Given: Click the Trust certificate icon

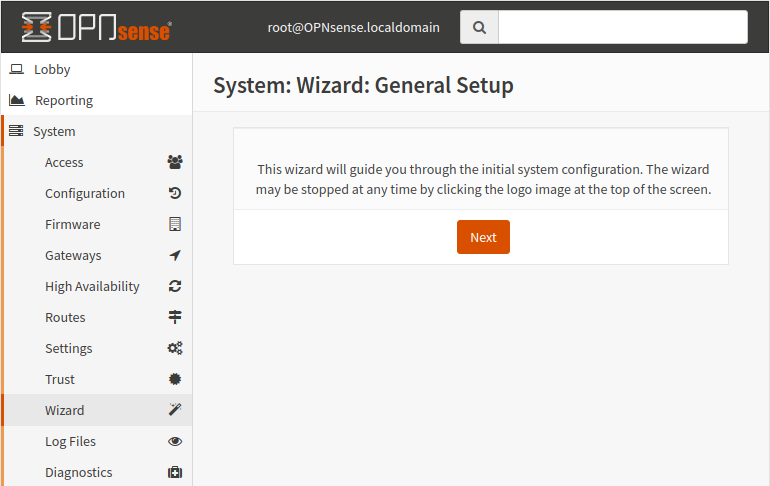Looking at the screenshot, I should (175, 379).
